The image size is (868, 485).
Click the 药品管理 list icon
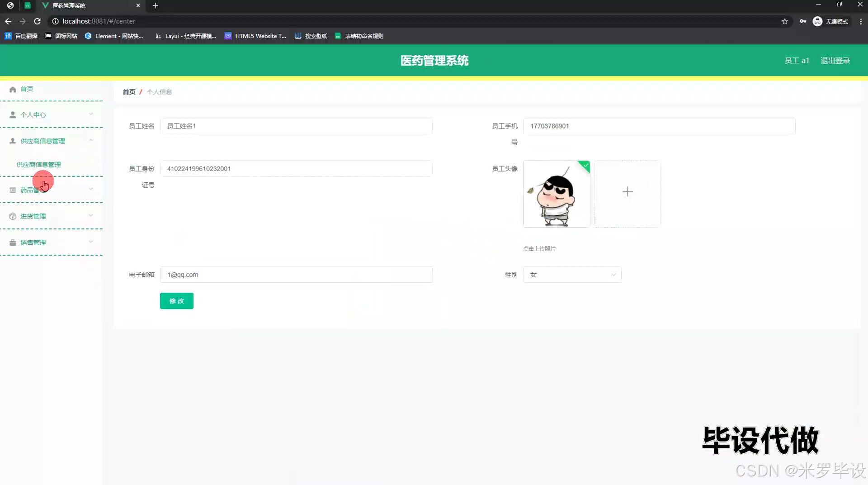(x=13, y=190)
